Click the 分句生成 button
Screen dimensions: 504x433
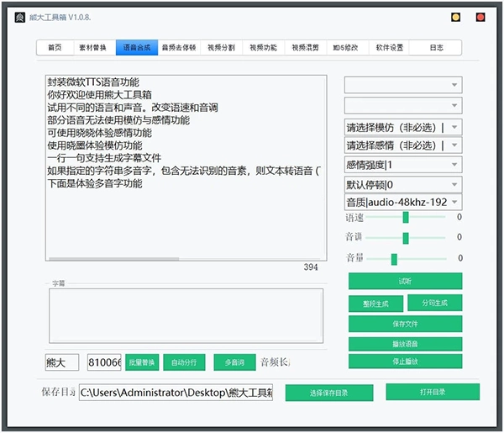coord(434,303)
